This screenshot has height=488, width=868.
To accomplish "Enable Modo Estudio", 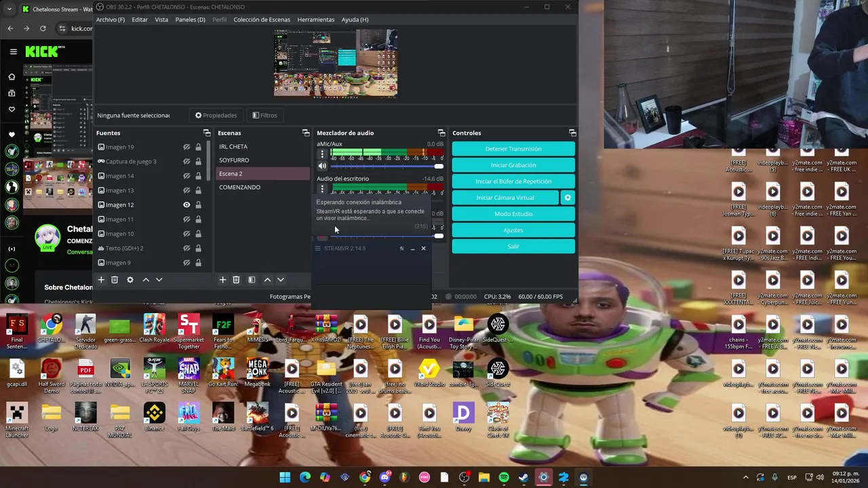I will click(x=513, y=214).
